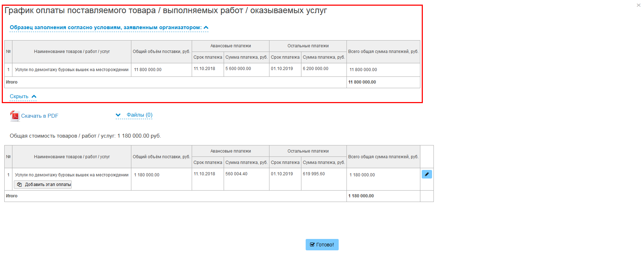Select advance amount 560 004.40
This screenshot has height=261, width=644.
pos(236,174)
